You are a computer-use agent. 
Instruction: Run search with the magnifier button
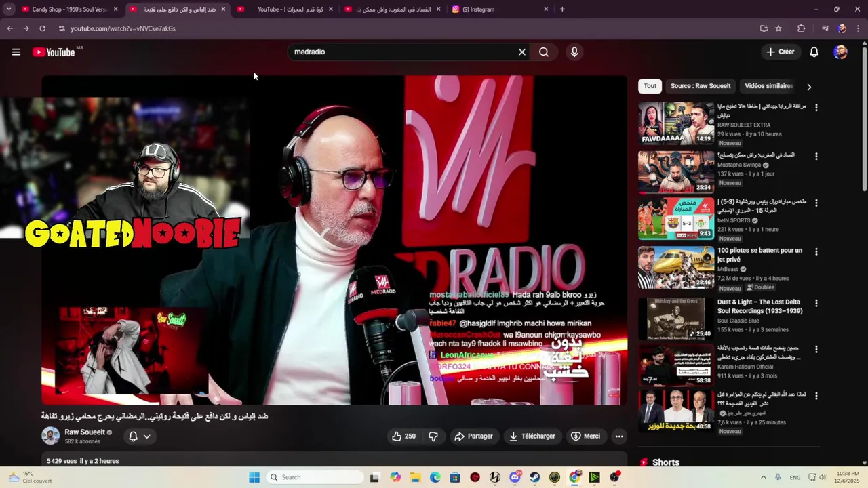pyautogui.click(x=544, y=52)
